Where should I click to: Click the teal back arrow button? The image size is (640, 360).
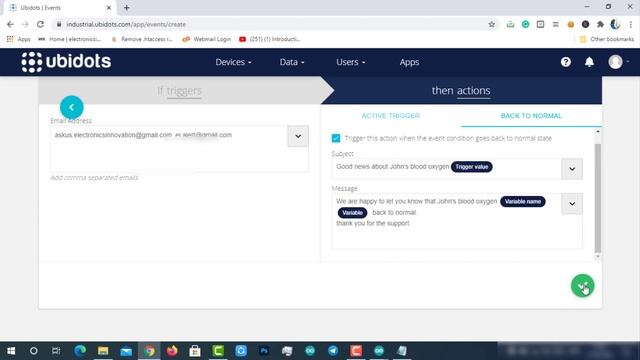tap(72, 107)
